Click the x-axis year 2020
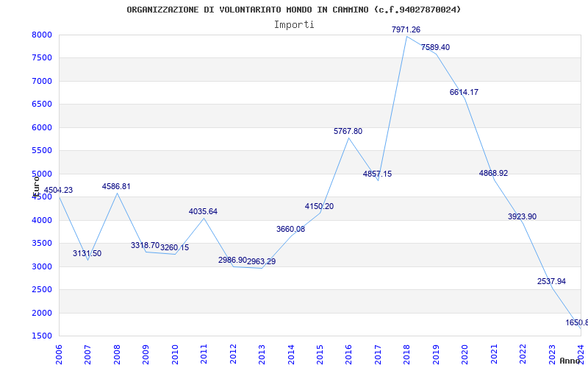Screen dimensions: 588x368 [465, 353]
